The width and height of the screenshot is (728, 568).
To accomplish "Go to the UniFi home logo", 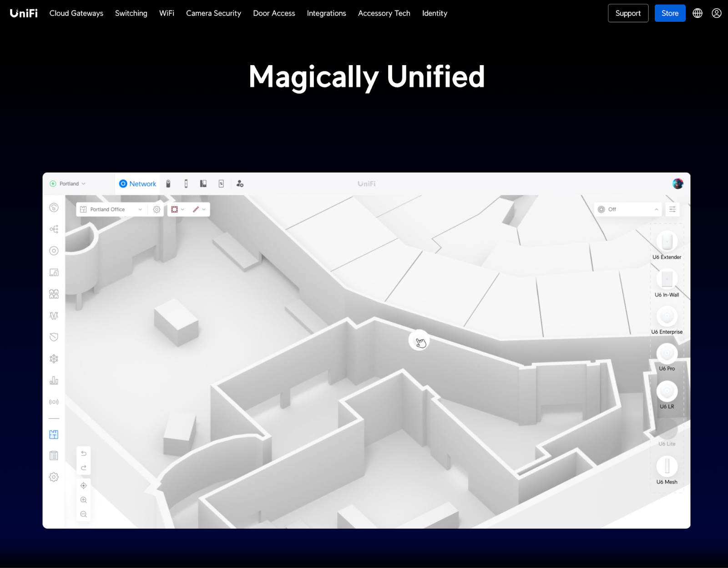I will [24, 13].
